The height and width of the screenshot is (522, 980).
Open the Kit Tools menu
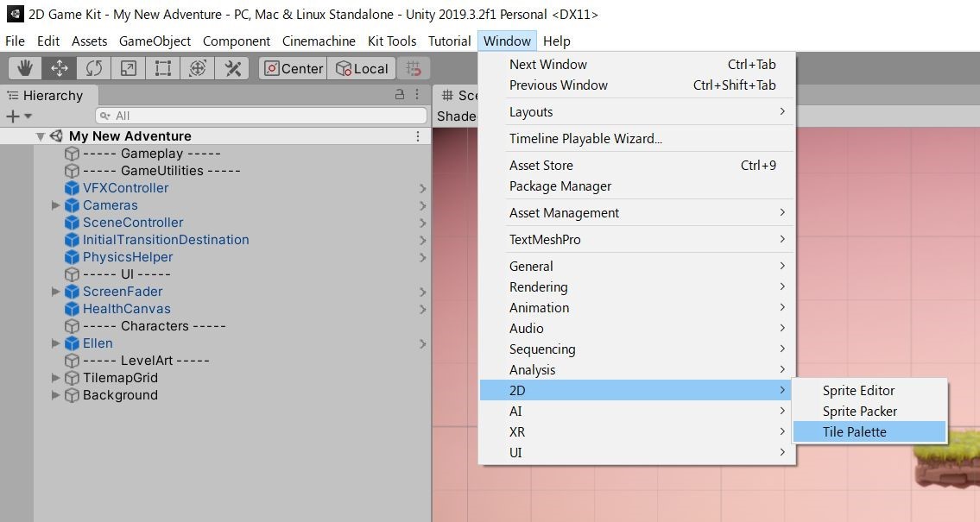(392, 41)
